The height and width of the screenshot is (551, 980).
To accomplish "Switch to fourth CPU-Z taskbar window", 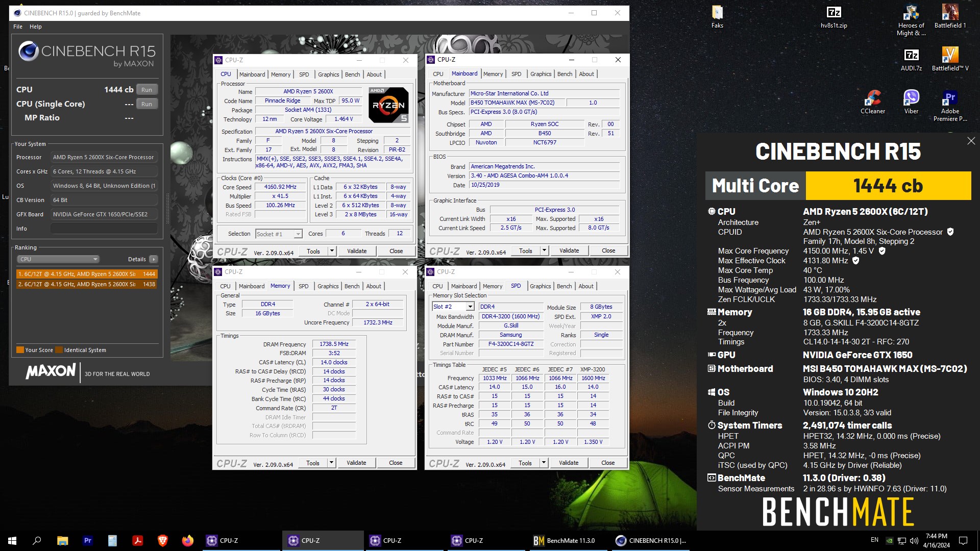I will point(485,540).
